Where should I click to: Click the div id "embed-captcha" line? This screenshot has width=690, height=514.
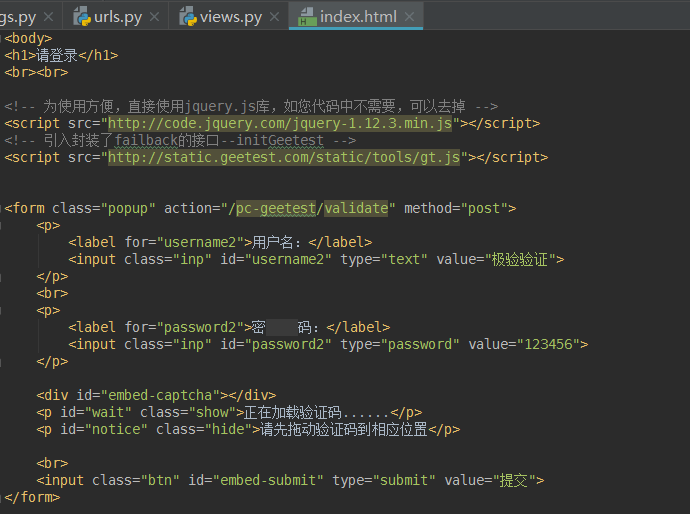pos(156,395)
